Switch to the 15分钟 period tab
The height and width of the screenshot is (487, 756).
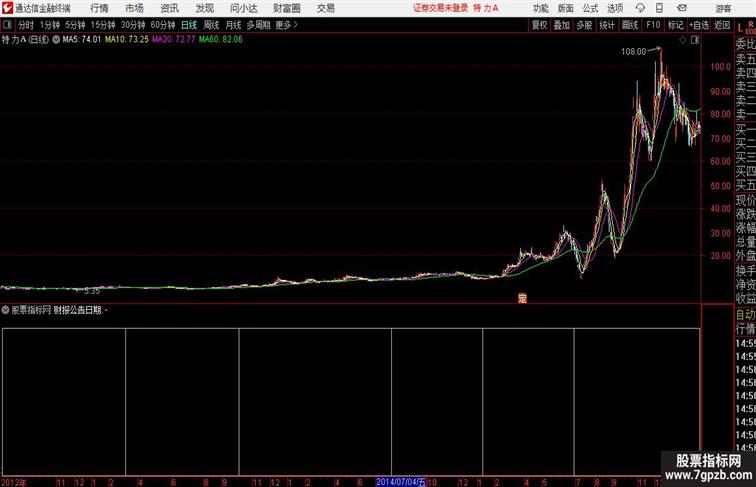coord(103,25)
